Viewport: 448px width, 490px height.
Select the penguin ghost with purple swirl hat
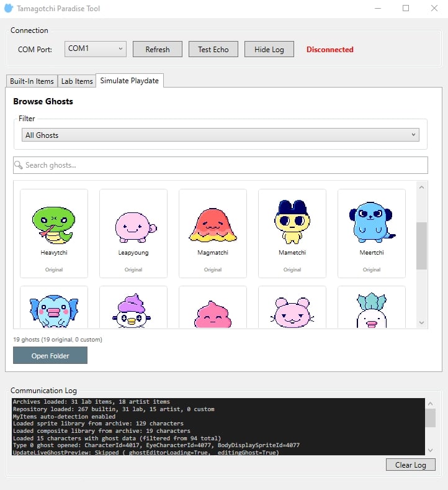(133, 307)
